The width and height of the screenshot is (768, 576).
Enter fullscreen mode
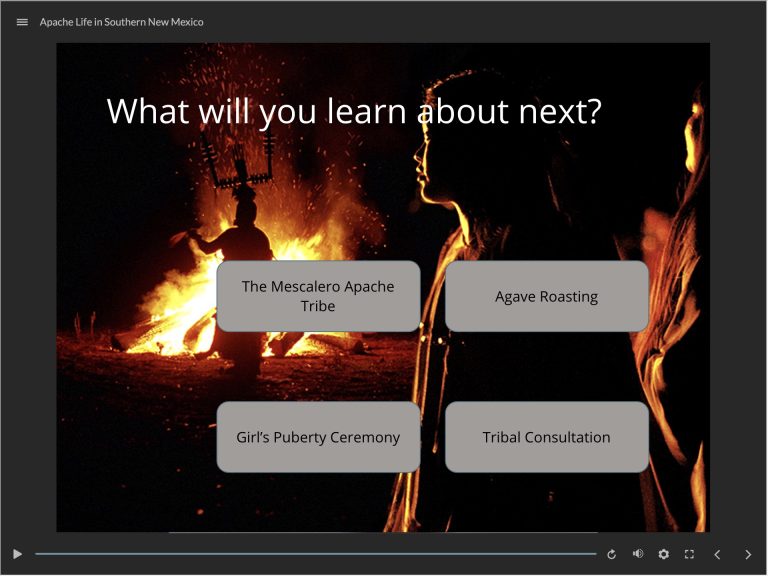click(x=689, y=554)
